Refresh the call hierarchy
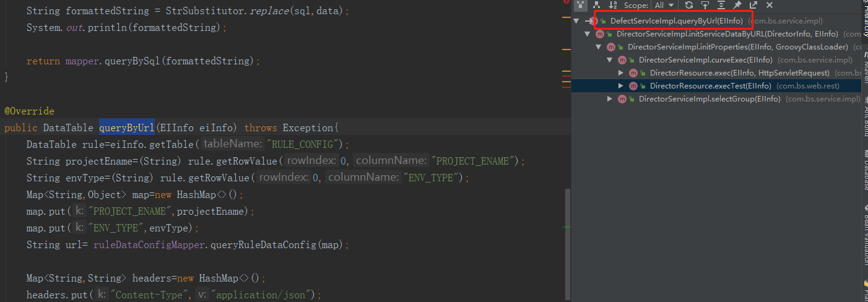This screenshot has width=868, height=302. [x=689, y=5]
